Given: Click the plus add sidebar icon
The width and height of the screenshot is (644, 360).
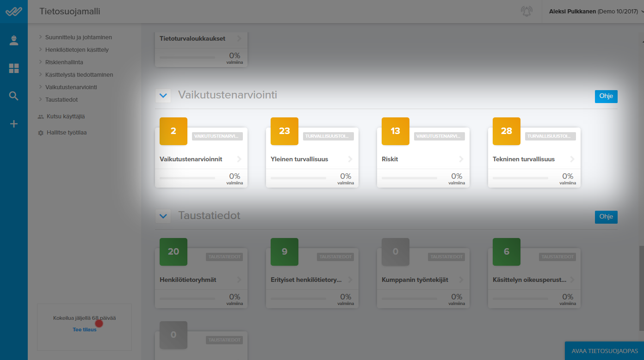Looking at the screenshot, I should coord(14,124).
